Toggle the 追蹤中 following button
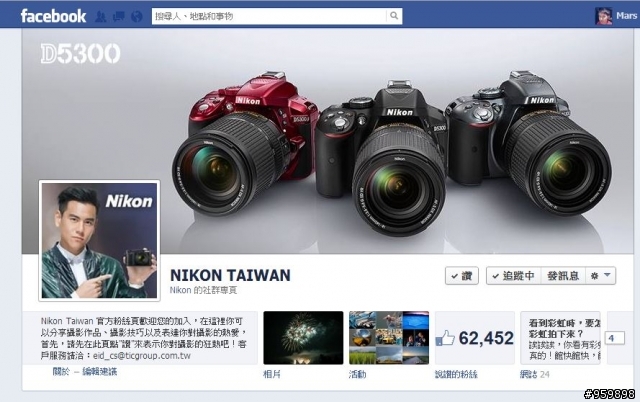The height and width of the screenshot is (402, 640). [x=513, y=276]
